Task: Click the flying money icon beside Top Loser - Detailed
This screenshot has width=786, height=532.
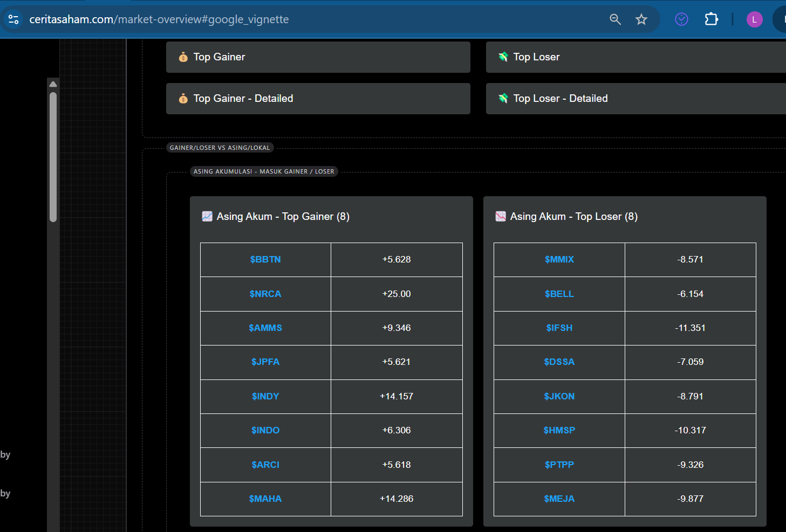Action: 503,98
